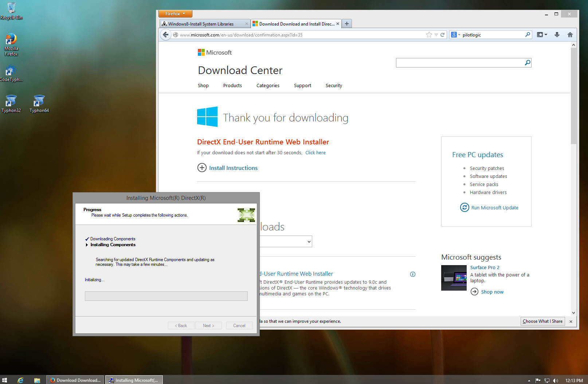
Task: Open the Security menu item
Action: tap(334, 85)
